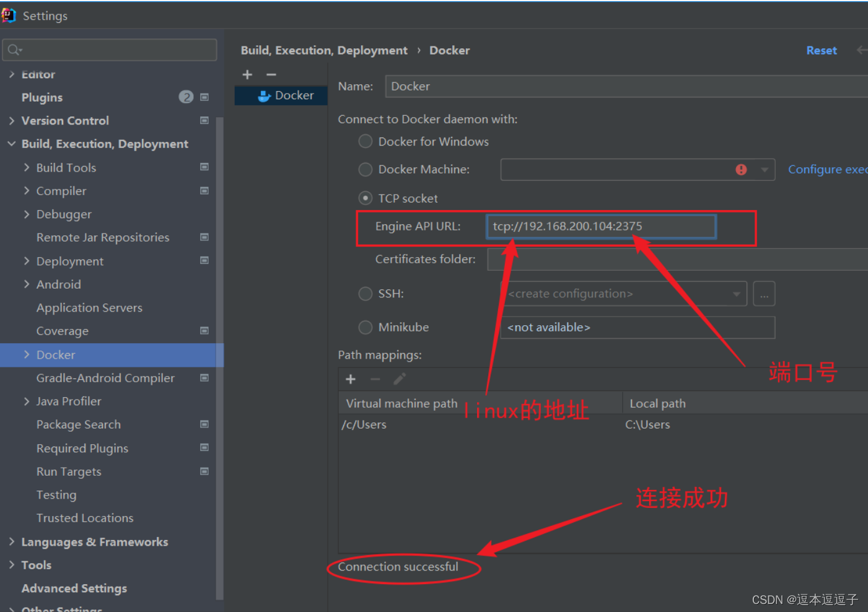Navigate back with the arrow button
This screenshot has height=612, width=868.
click(862, 50)
